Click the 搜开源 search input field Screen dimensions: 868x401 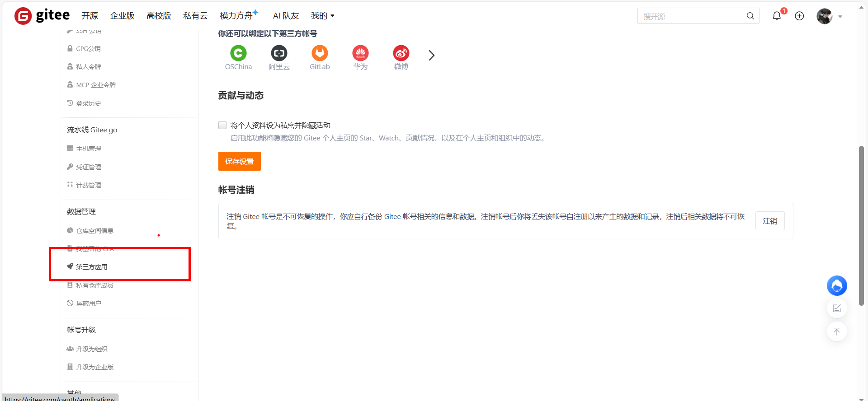[x=692, y=16]
